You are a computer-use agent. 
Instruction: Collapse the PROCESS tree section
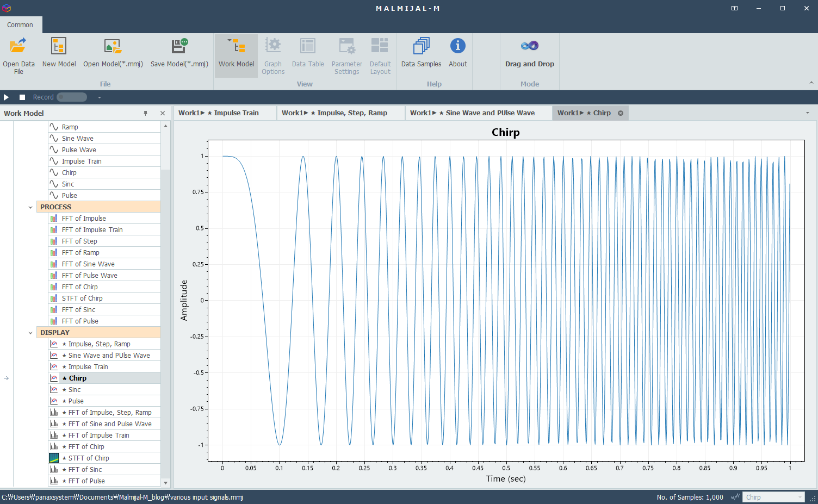(30, 207)
